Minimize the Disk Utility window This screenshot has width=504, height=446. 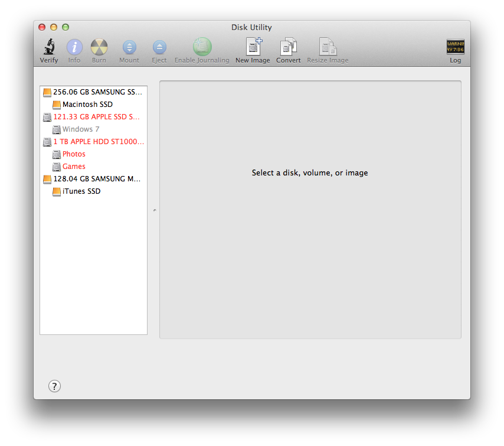54,27
